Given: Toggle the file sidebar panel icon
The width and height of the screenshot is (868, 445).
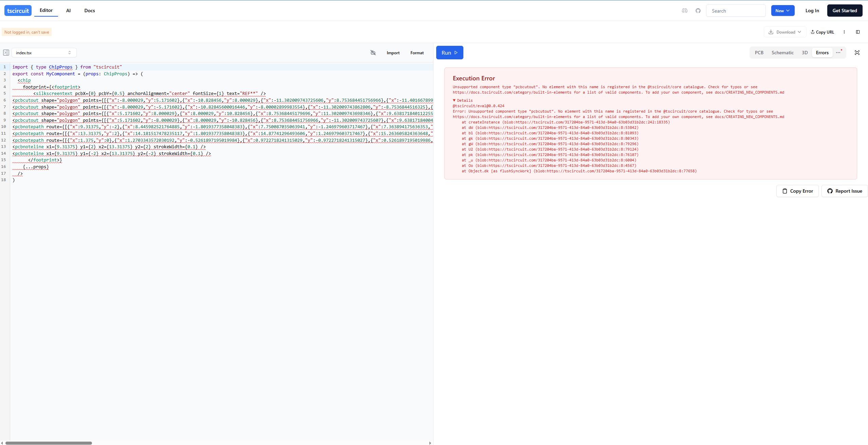Looking at the screenshot, I should tap(6, 53).
